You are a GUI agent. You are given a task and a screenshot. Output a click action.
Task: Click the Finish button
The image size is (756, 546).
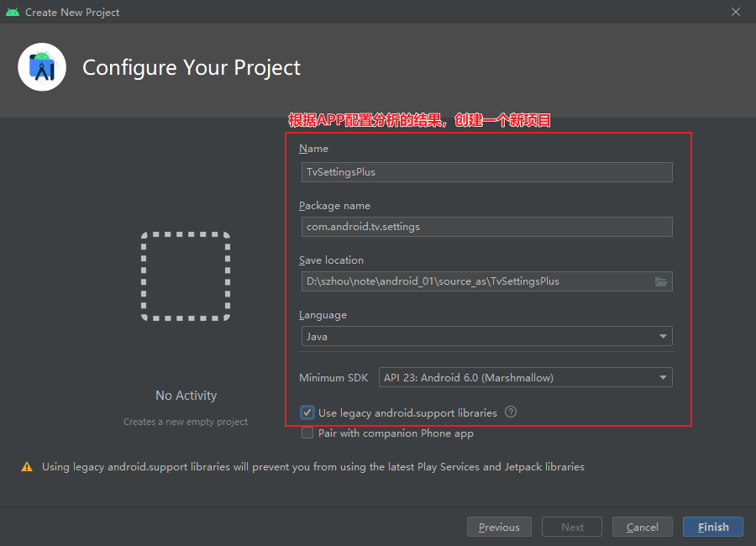[x=713, y=528]
